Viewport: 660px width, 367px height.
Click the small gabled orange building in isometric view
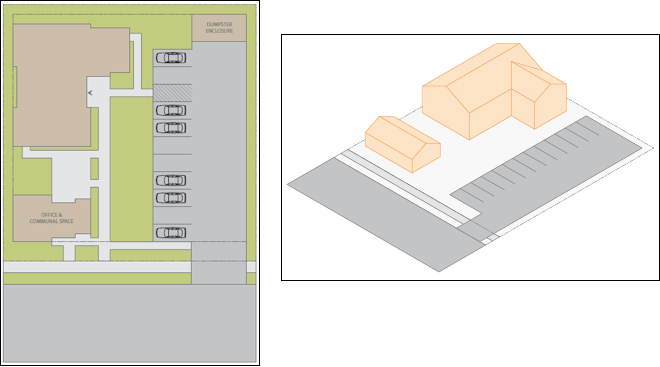pos(402,144)
